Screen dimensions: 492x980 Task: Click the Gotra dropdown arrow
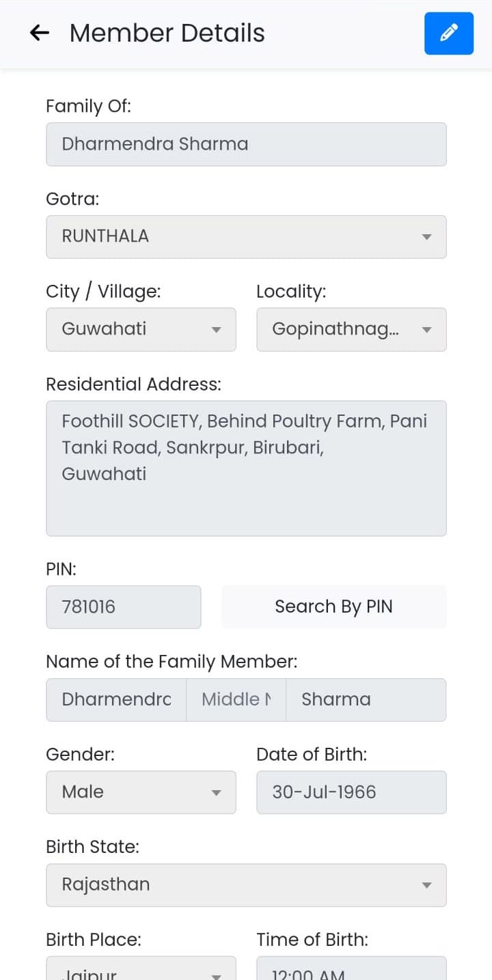coord(426,237)
